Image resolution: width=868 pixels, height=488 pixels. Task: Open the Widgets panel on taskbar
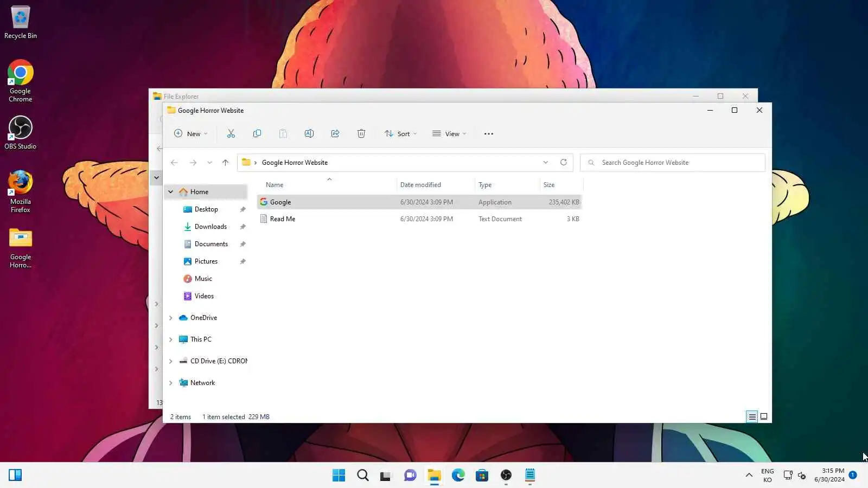click(x=15, y=476)
